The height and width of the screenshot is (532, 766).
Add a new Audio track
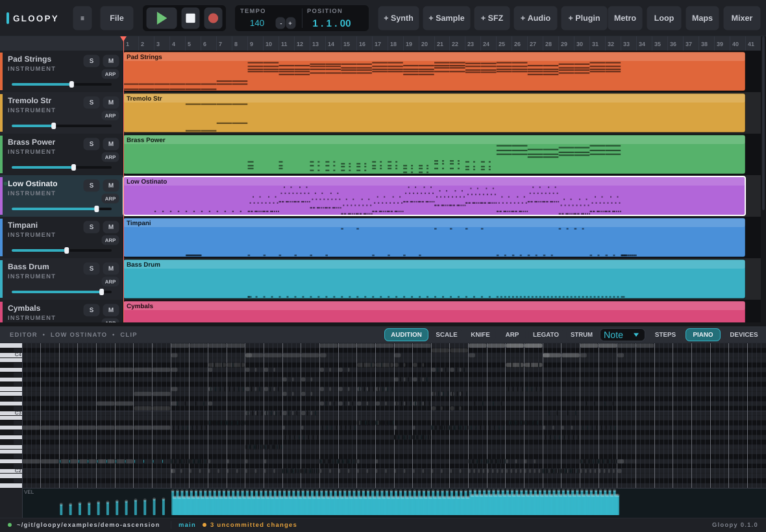pyautogui.click(x=535, y=18)
